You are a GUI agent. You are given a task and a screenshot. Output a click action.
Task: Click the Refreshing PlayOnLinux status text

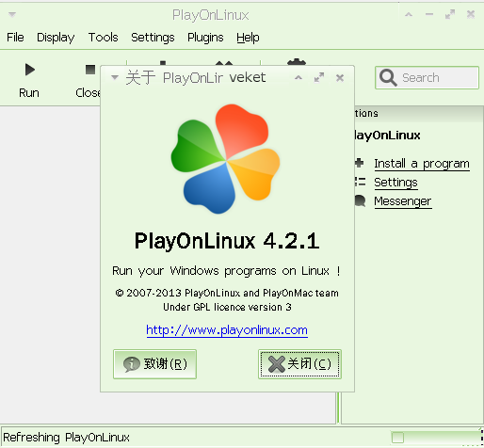click(x=66, y=438)
